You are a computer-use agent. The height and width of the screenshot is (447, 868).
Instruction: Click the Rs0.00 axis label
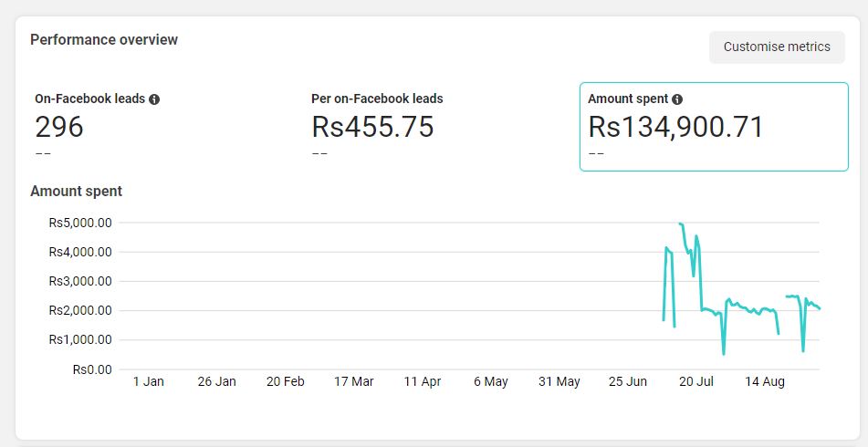pyautogui.click(x=92, y=369)
